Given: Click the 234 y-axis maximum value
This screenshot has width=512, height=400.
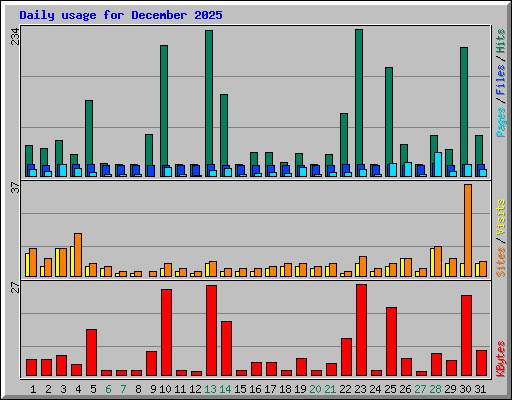Looking at the screenshot, I should [x=15, y=37].
